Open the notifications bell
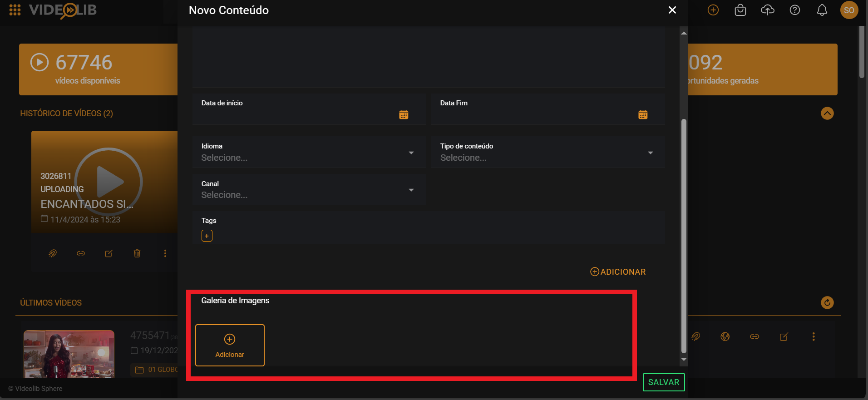868x400 pixels. [x=822, y=10]
